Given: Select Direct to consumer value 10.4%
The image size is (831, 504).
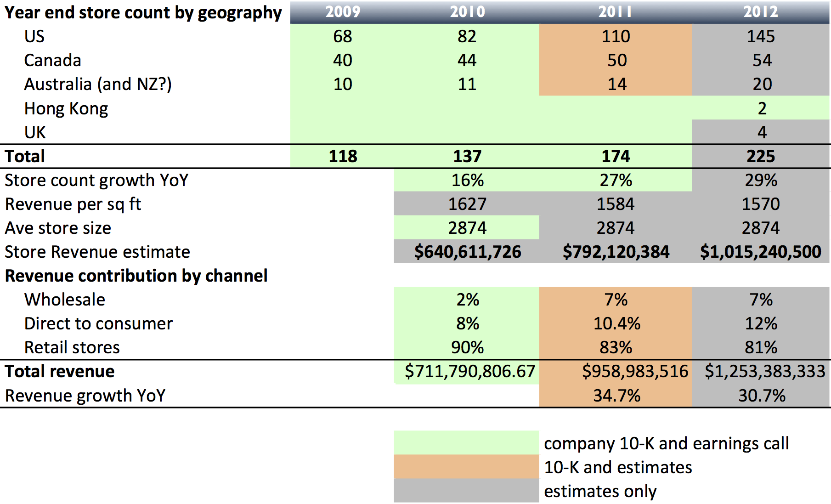Looking at the screenshot, I should 617,323.
